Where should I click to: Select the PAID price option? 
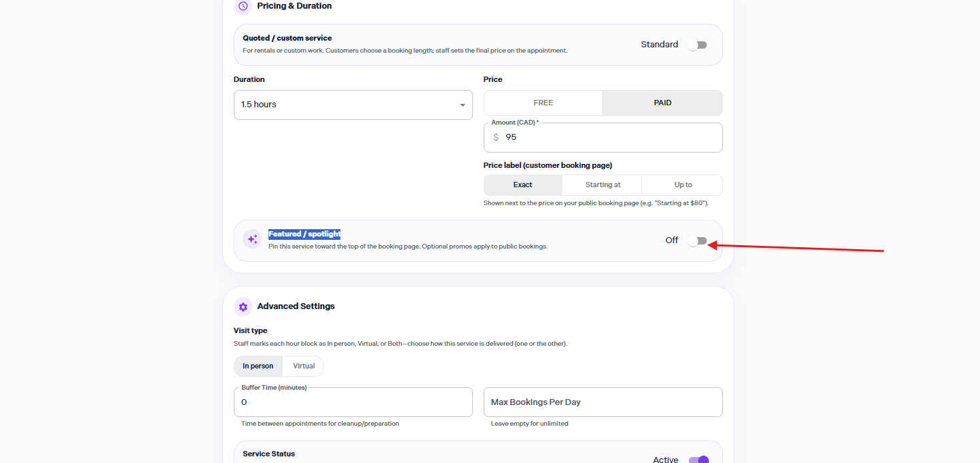coord(662,103)
